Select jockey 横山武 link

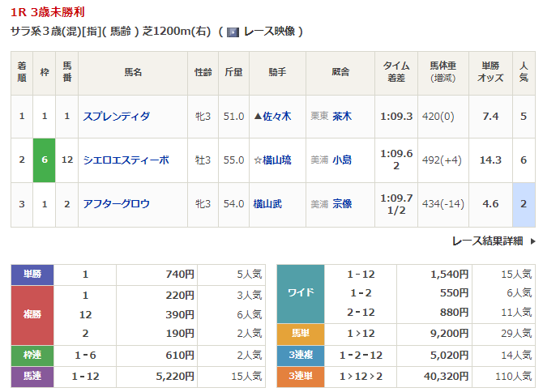(x=270, y=203)
